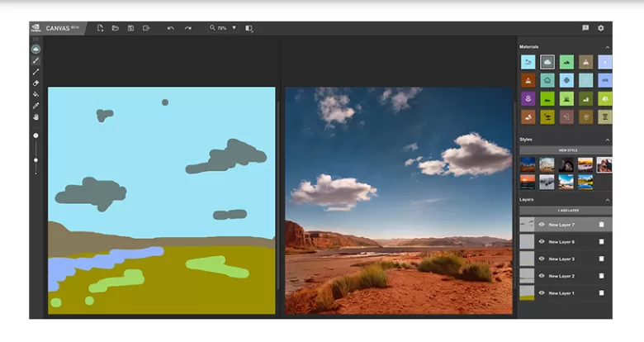Image resolution: width=644 pixels, height=342 pixels.
Task: Click the large brush size slider handle
Action: point(36,135)
